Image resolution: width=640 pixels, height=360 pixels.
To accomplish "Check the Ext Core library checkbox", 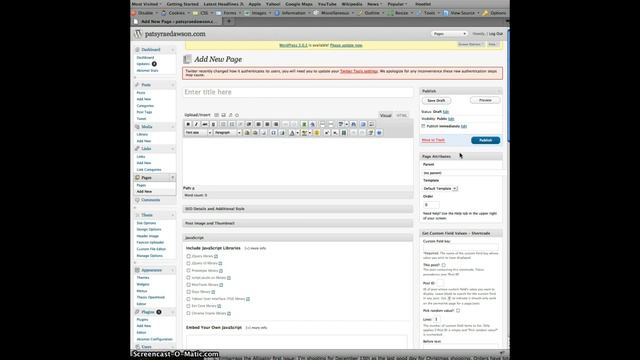I will point(189,306).
